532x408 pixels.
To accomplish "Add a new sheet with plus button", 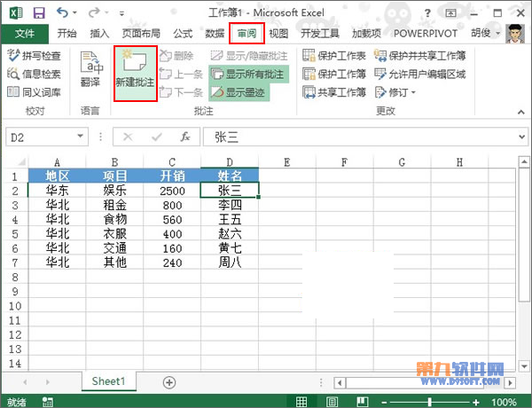I will coord(169,382).
